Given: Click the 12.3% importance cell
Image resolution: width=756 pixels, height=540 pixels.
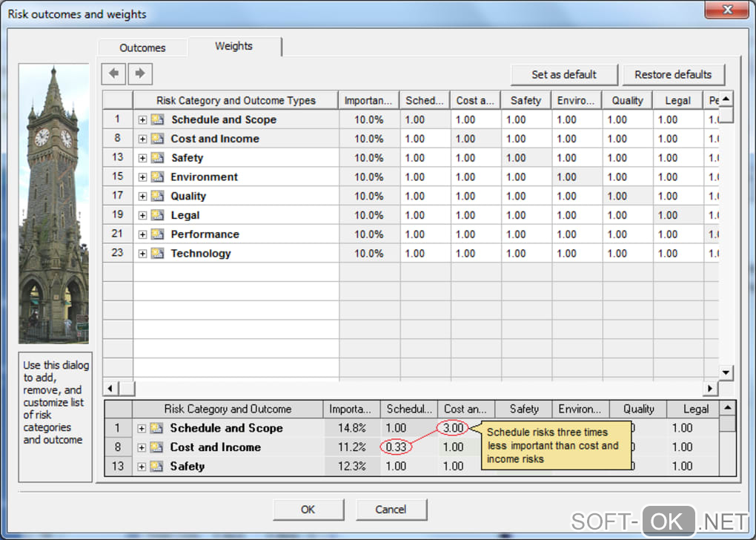Looking at the screenshot, I should (352, 466).
